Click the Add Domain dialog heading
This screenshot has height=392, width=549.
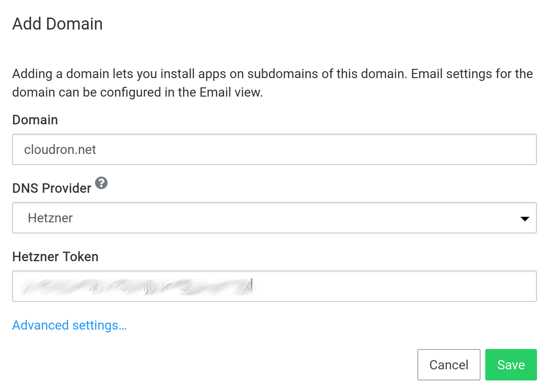(57, 24)
